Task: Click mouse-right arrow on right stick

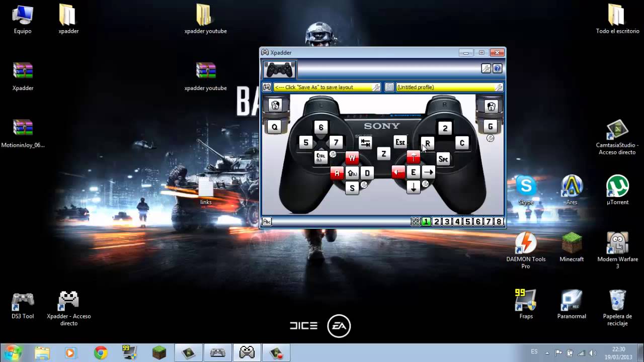Action: [x=429, y=172]
